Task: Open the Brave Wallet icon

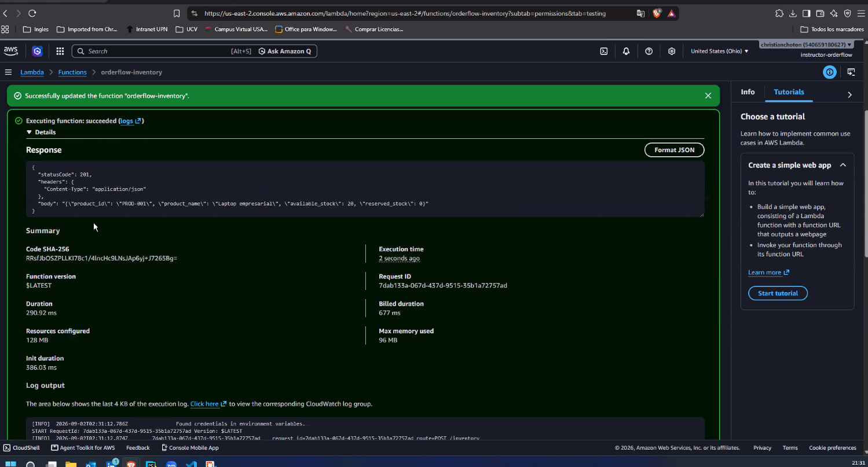Action: click(x=820, y=13)
